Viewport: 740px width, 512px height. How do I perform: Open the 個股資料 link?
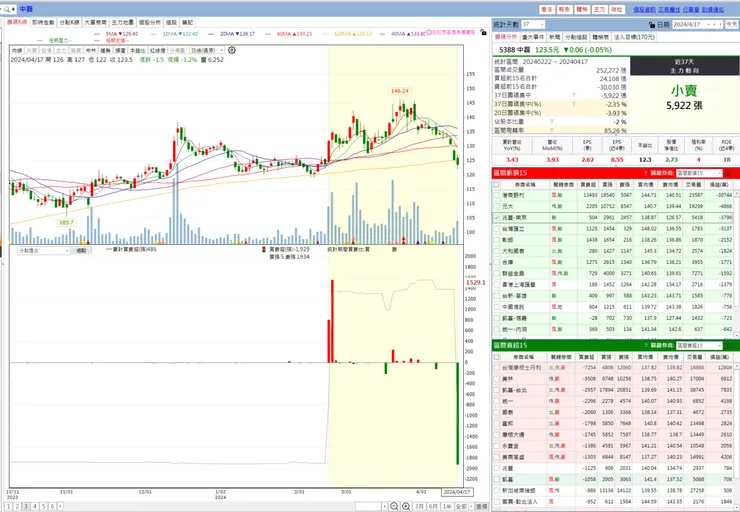click(644, 9)
